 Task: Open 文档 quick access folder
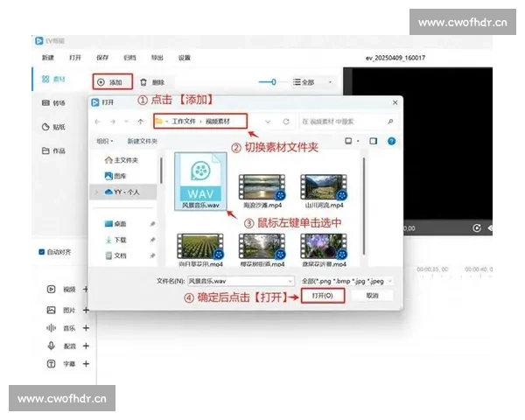[x=115, y=255]
